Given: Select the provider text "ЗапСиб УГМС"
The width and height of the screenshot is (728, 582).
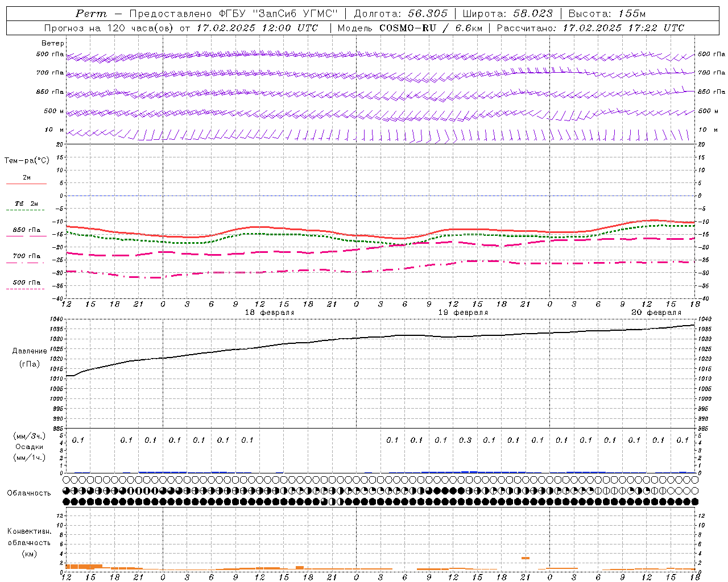Looking at the screenshot, I should tap(295, 14).
